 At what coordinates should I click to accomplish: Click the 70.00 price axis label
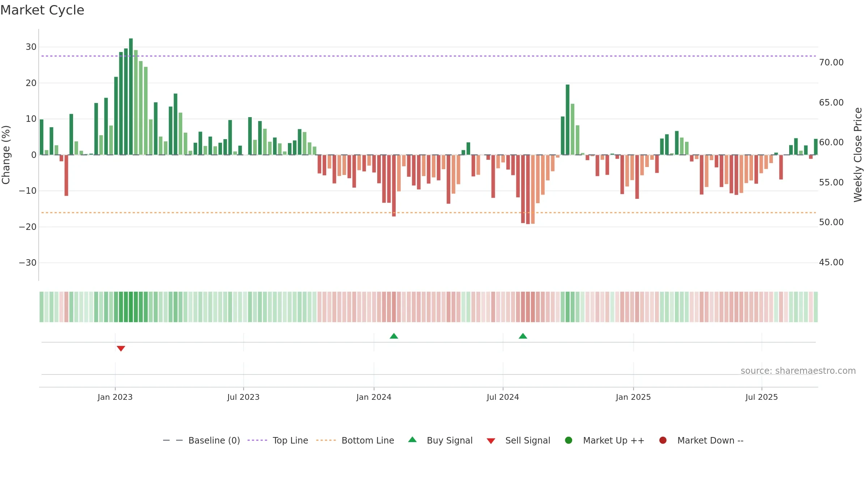(x=831, y=63)
